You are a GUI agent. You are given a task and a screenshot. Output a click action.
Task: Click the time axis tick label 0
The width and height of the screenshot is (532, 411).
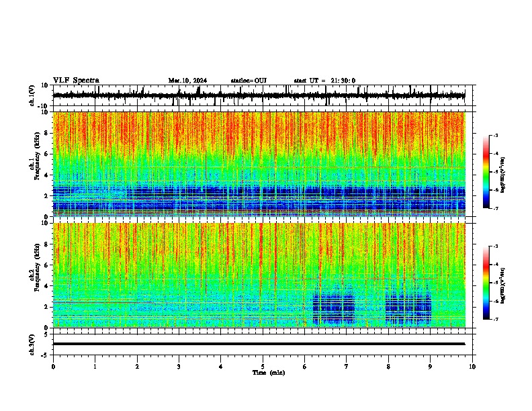coord(53,367)
